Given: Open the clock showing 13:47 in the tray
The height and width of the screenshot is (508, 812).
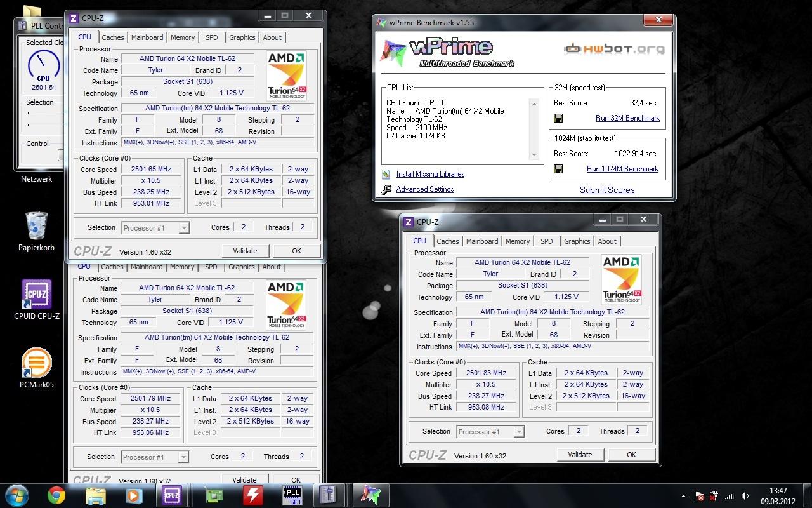Looking at the screenshot, I should [x=778, y=496].
